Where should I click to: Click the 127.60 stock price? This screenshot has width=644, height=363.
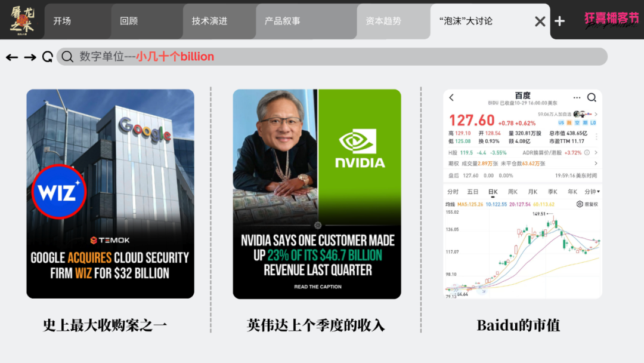(x=472, y=121)
